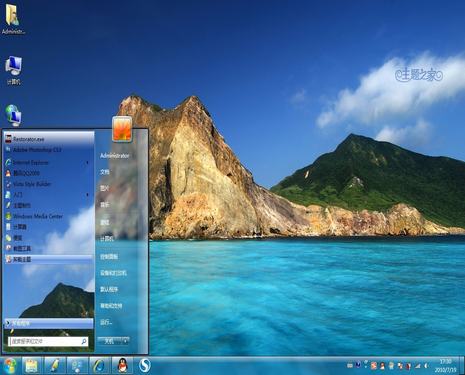465x375 pixels.
Task: Click the Windows Start orb
Action: click(x=10, y=366)
